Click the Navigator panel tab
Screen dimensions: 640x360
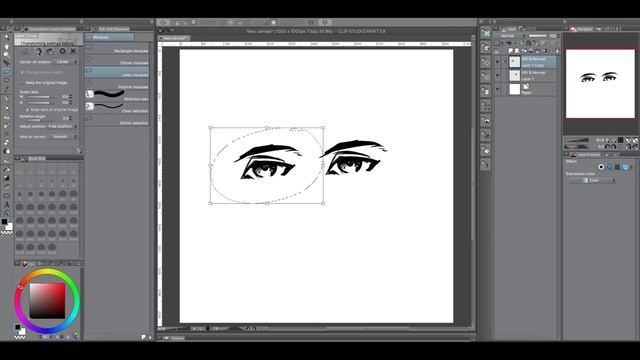[582, 29]
